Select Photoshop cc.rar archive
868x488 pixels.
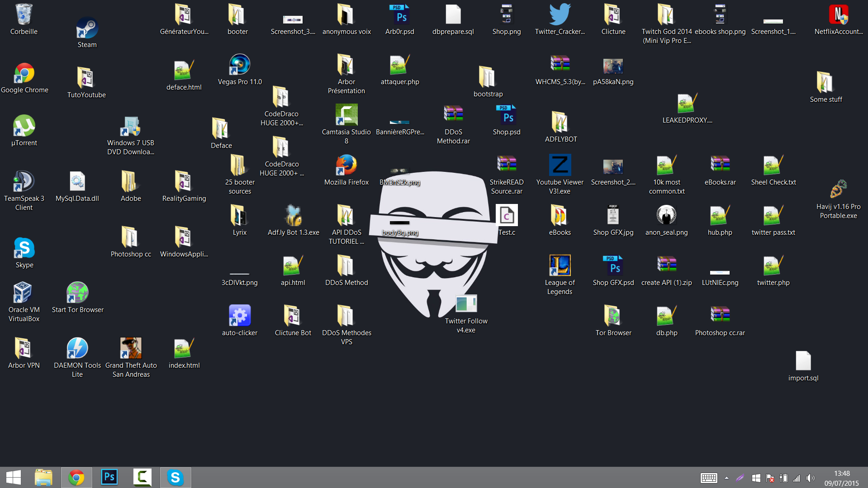pyautogui.click(x=720, y=321)
